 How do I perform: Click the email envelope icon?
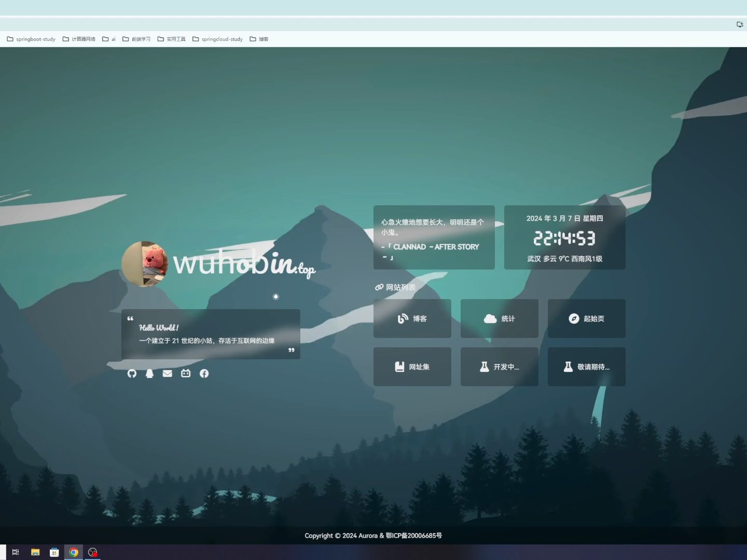(x=167, y=373)
